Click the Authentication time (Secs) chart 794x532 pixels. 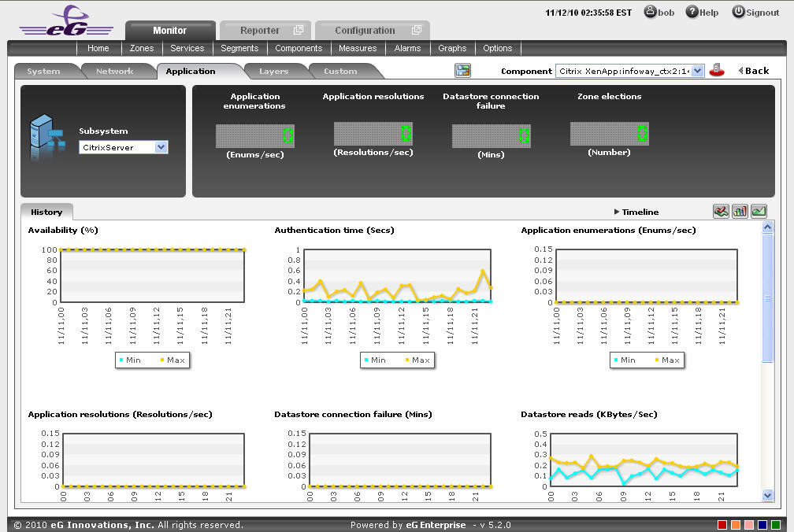pyautogui.click(x=397, y=275)
